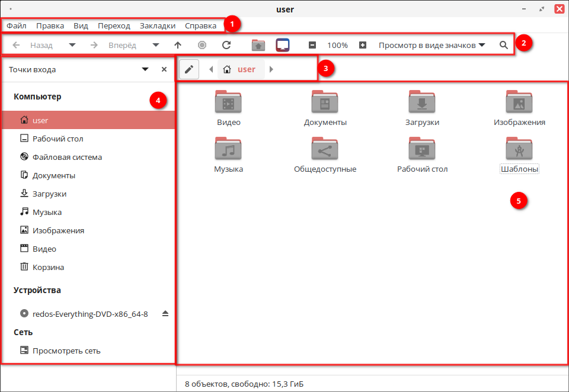Image resolution: width=569 pixels, height=392 pixels.
Task: Select Музыка in the sidebar
Action: (88, 212)
